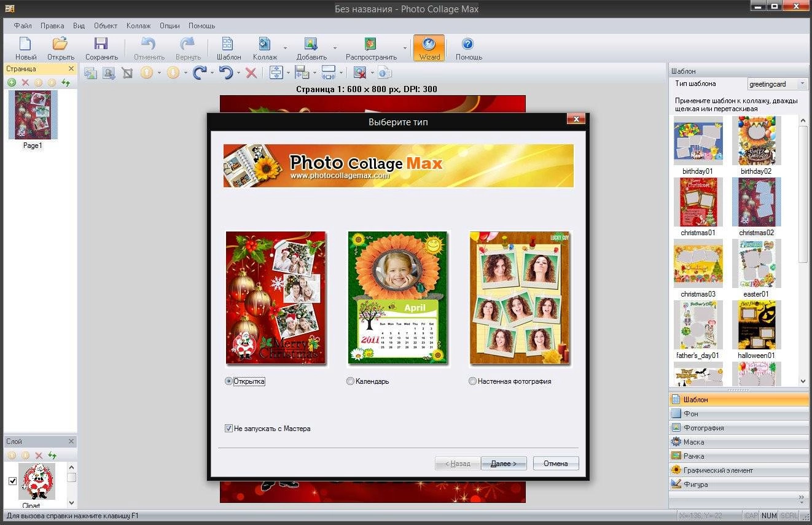Switch to the Рамка panel tab
Image resolution: width=812 pixels, height=525 pixels.
pyautogui.click(x=739, y=456)
